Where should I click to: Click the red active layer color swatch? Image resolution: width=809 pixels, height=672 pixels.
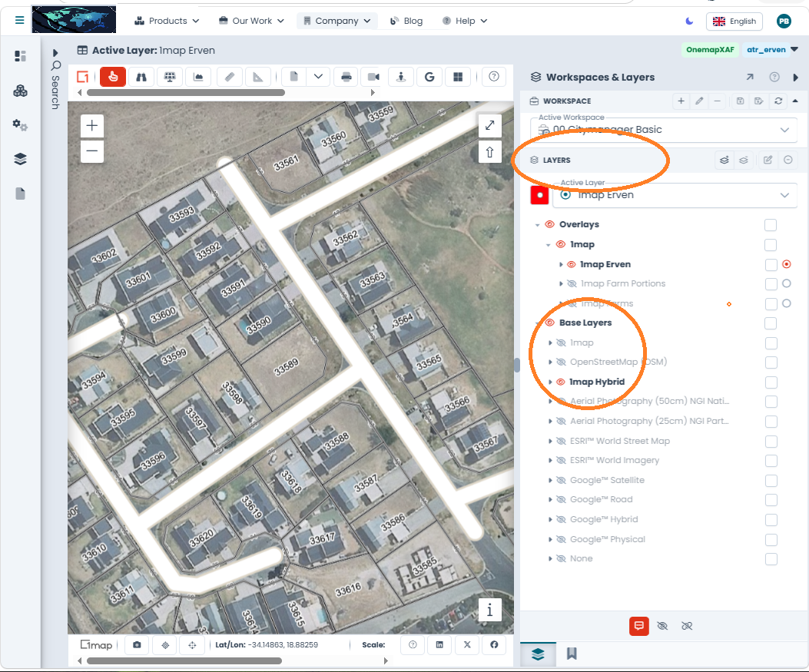[539, 196]
